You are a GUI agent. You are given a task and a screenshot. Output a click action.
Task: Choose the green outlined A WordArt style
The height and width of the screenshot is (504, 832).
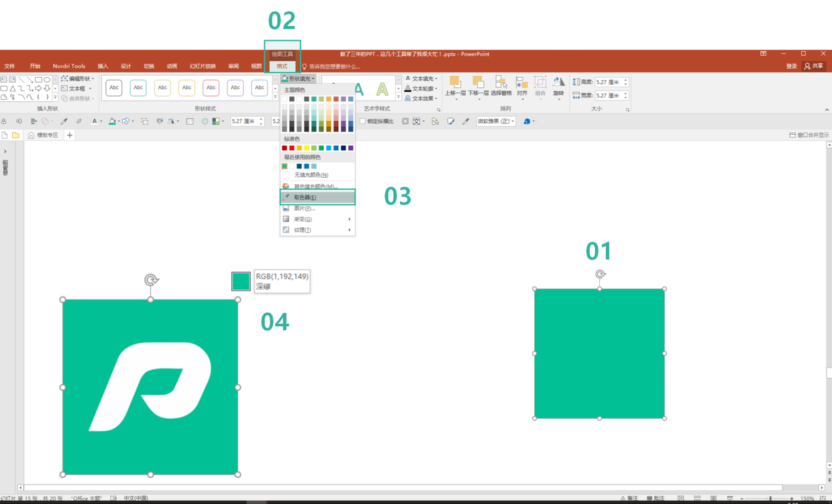pos(382,89)
